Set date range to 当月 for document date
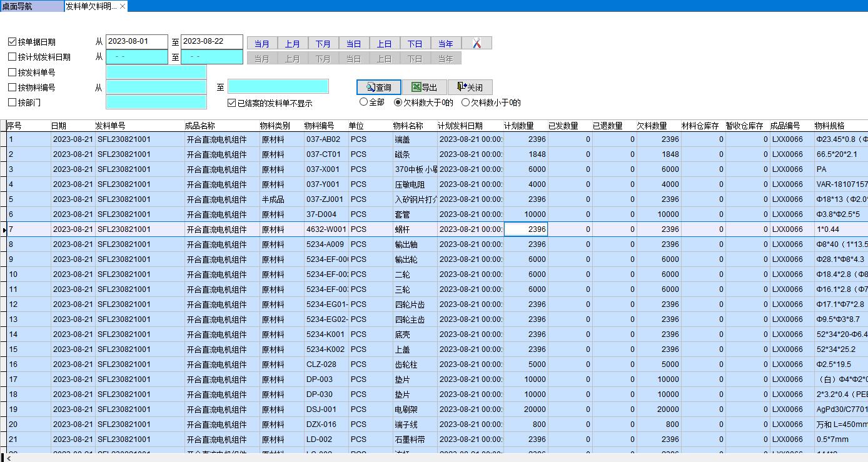868x462 pixels. click(262, 43)
